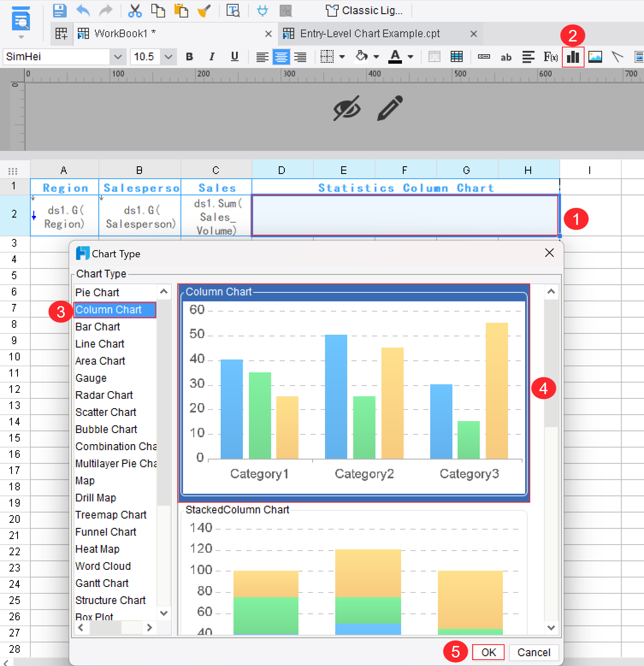
Task: Select Pie Chart in chart type list
Action: (97, 292)
